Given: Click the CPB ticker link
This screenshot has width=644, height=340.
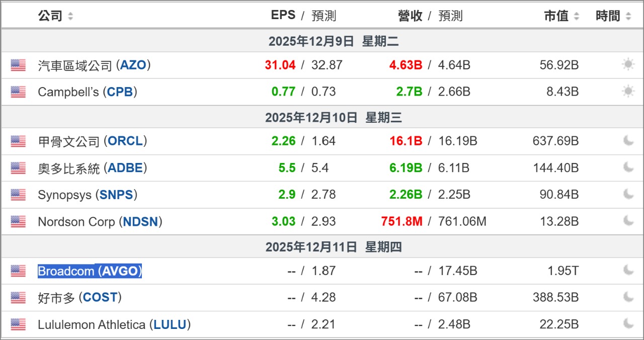Looking at the screenshot, I should (120, 92).
